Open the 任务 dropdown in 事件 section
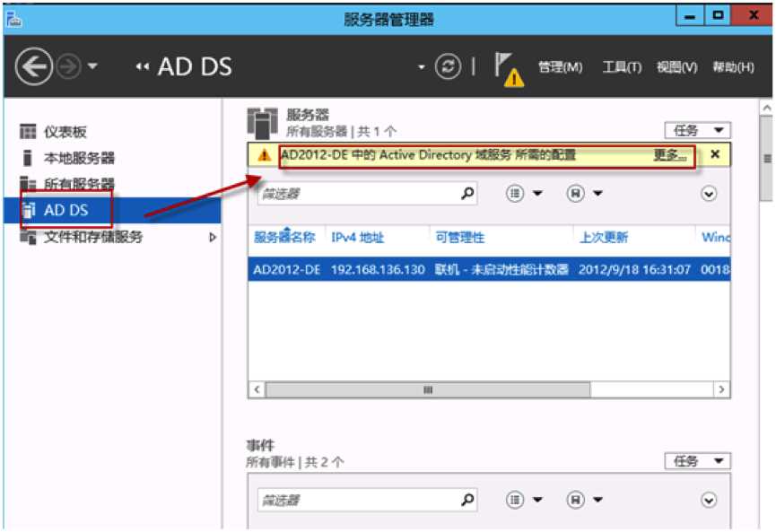776x532 pixels. pos(697,461)
